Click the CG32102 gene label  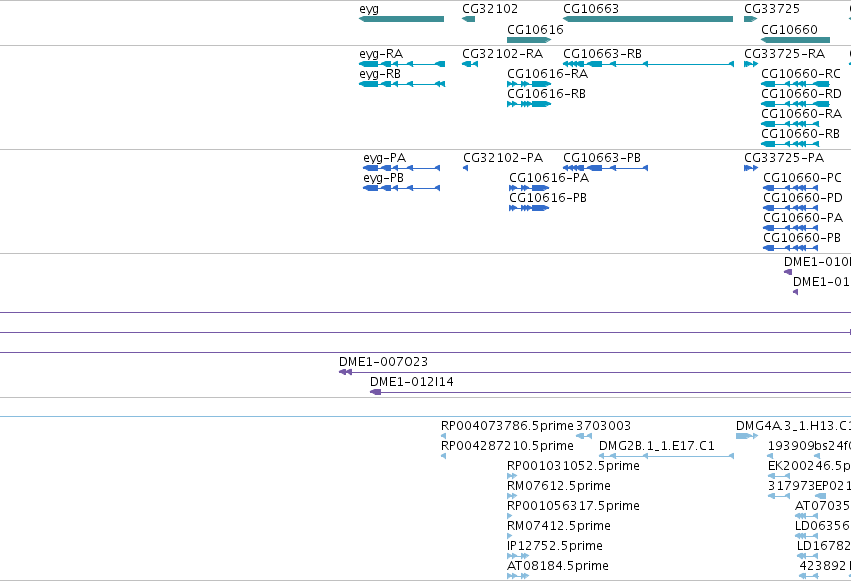pos(490,9)
